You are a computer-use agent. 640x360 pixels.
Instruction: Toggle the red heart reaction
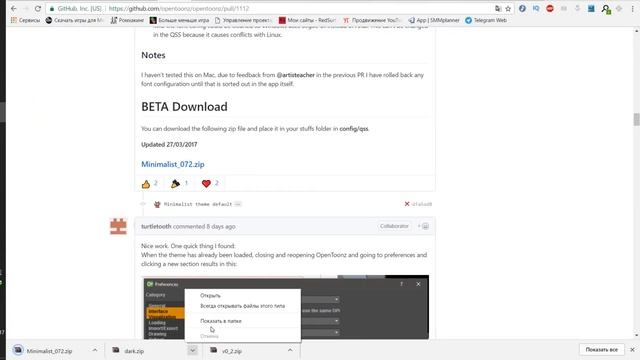coord(210,184)
